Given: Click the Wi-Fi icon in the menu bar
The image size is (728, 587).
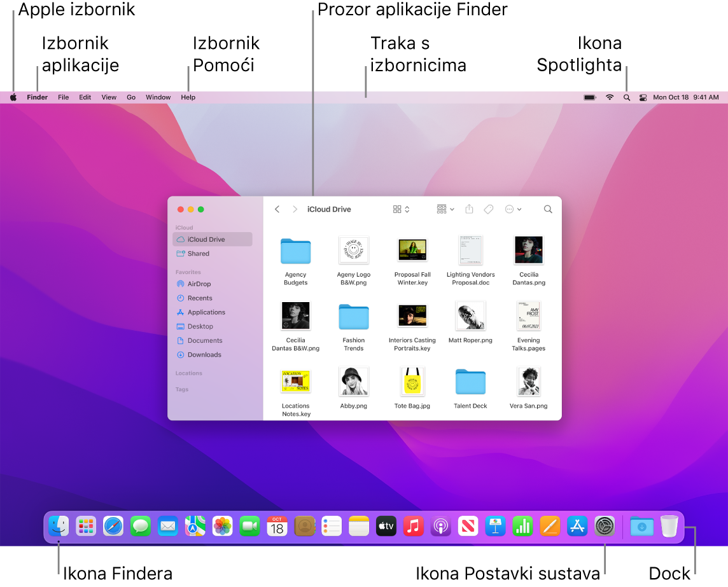Looking at the screenshot, I should [x=610, y=97].
